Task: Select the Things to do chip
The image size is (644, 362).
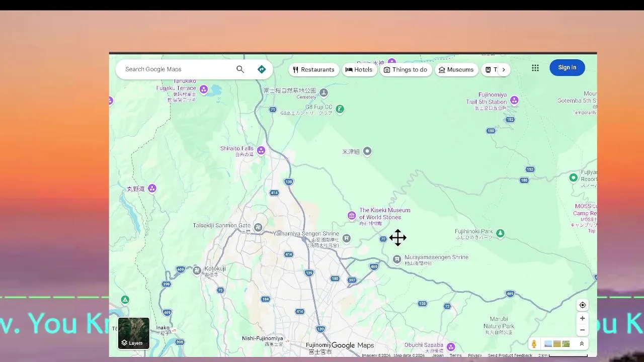Action: [406, 70]
